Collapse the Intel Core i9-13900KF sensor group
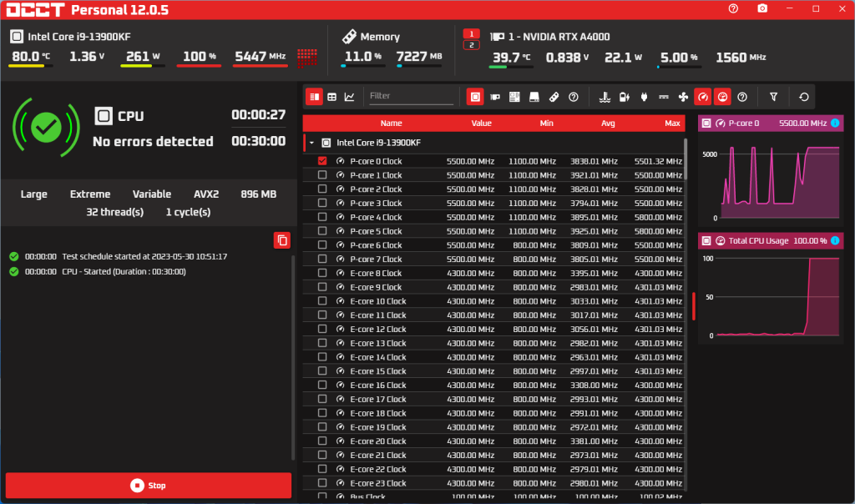The width and height of the screenshot is (855, 504). pos(312,143)
